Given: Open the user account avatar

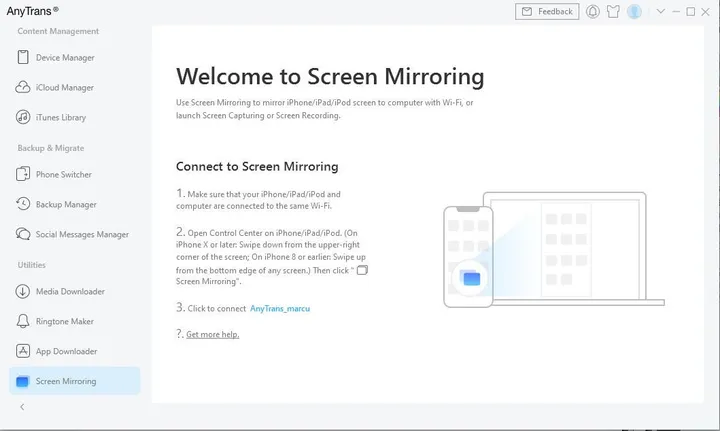Looking at the screenshot, I should [634, 11].
